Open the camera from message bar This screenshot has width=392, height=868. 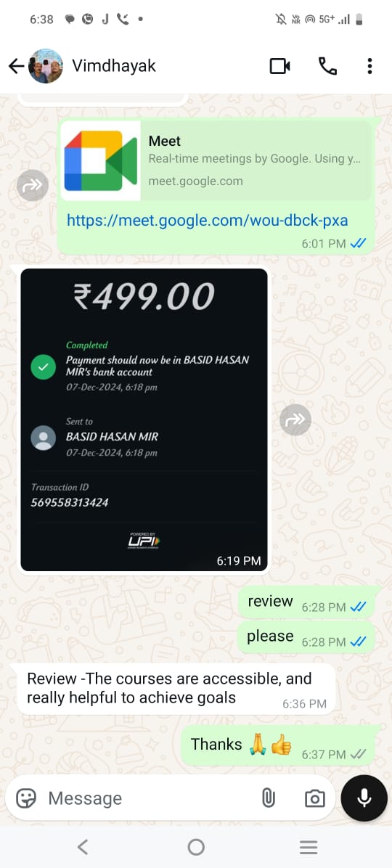314,798
